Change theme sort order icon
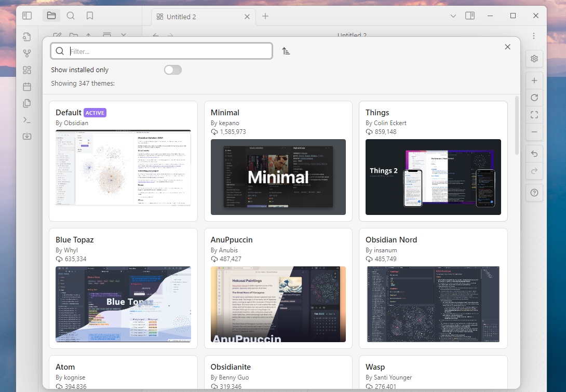This screenshot has height=392, width=566. pos(286,51)
